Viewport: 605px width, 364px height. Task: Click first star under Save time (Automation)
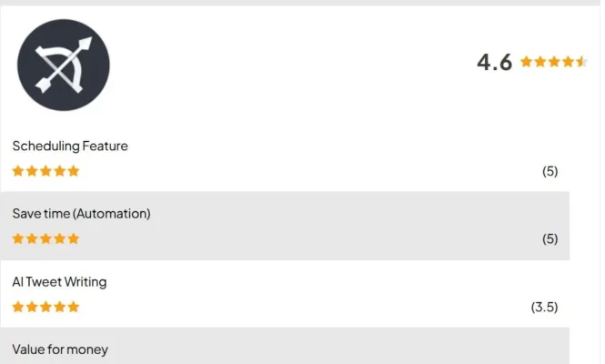(18, 239)
